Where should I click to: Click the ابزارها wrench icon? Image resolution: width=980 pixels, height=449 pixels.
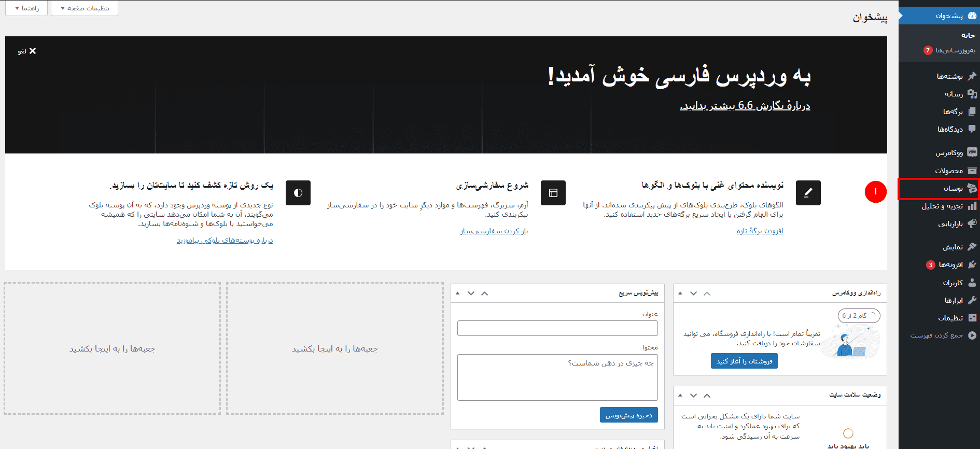coord(972,300)
